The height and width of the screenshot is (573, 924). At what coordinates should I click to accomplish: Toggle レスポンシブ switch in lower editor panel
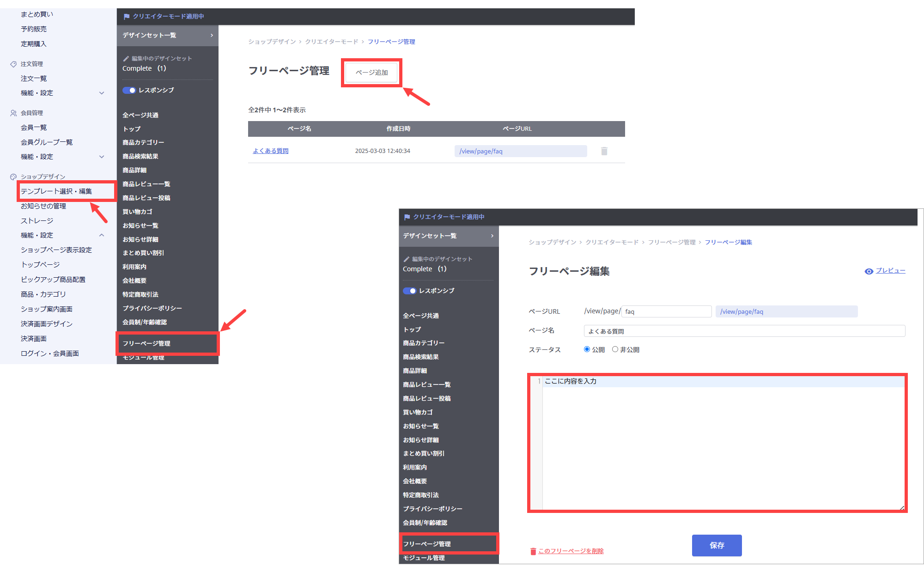tap(409, 291)
